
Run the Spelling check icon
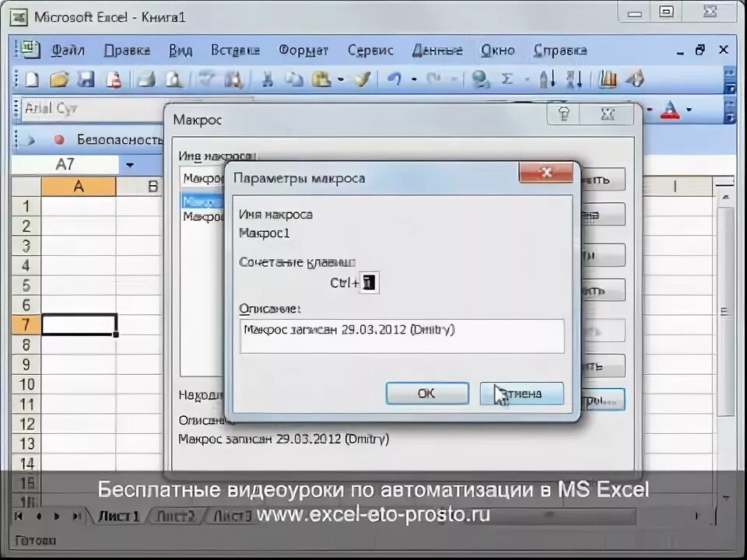tap(207, 79)
